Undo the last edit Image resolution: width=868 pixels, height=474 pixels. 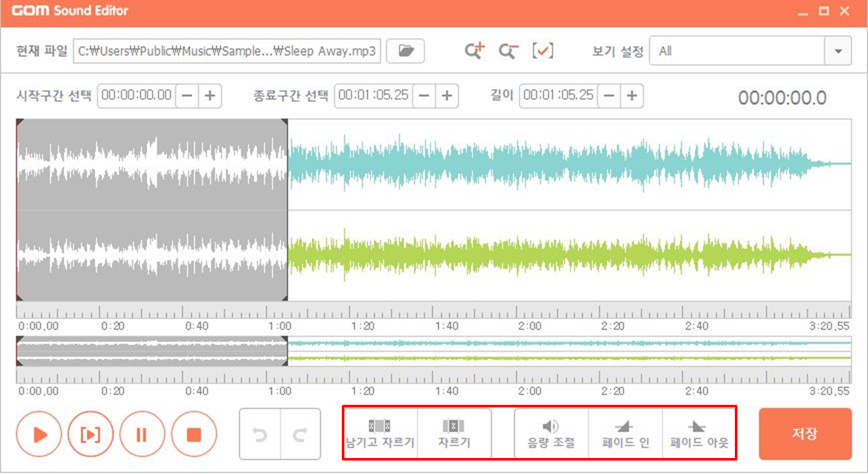click(x=261, y=434)
